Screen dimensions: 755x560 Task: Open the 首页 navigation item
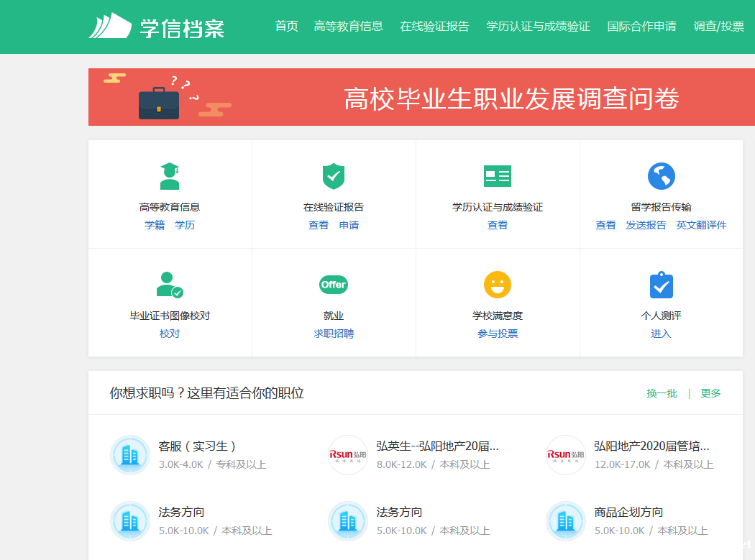(x=286, y=26)
